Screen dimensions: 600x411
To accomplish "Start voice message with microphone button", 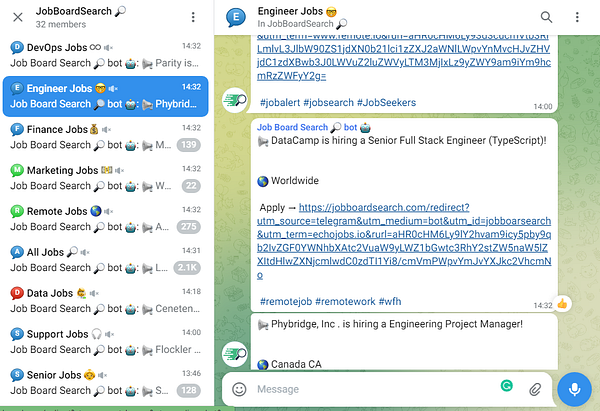I will click(x=574, y=389).
